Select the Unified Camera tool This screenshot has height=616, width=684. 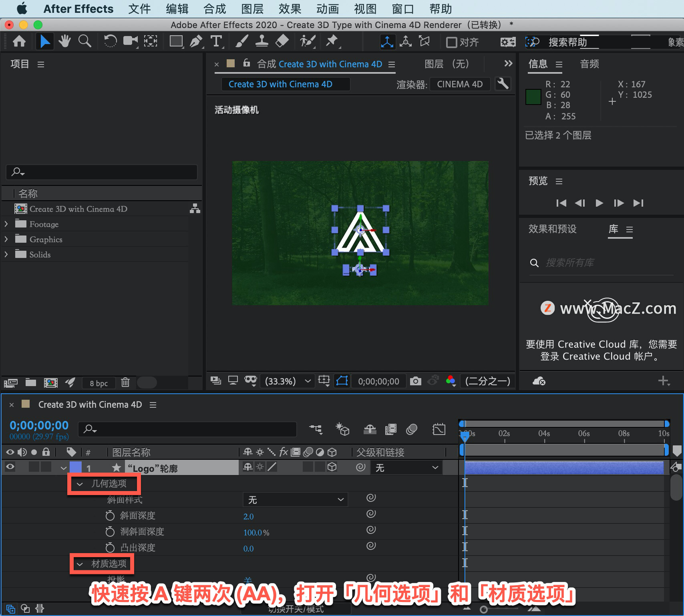130,41
